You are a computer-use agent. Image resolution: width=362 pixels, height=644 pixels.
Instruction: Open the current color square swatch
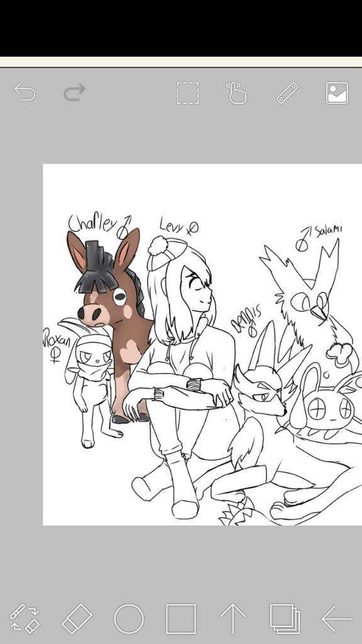180,619
